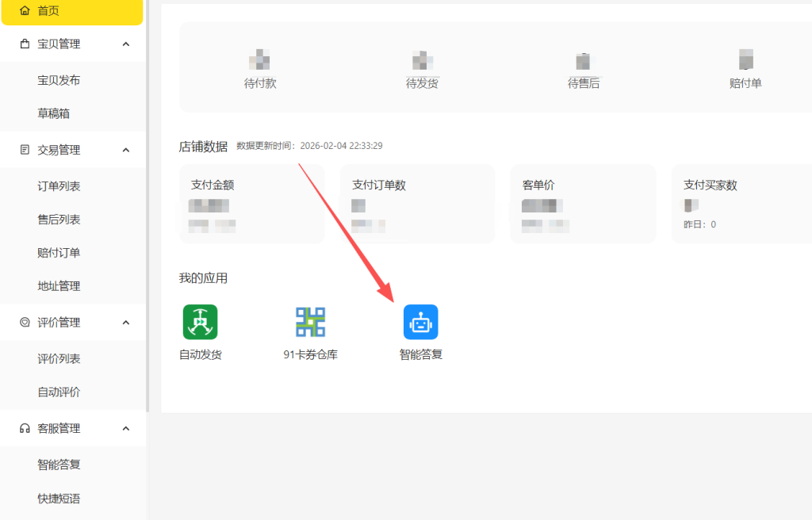Open 宝贝发布 in the sidebar
This screenshot has height=520, width=812.
click(59, 80)
